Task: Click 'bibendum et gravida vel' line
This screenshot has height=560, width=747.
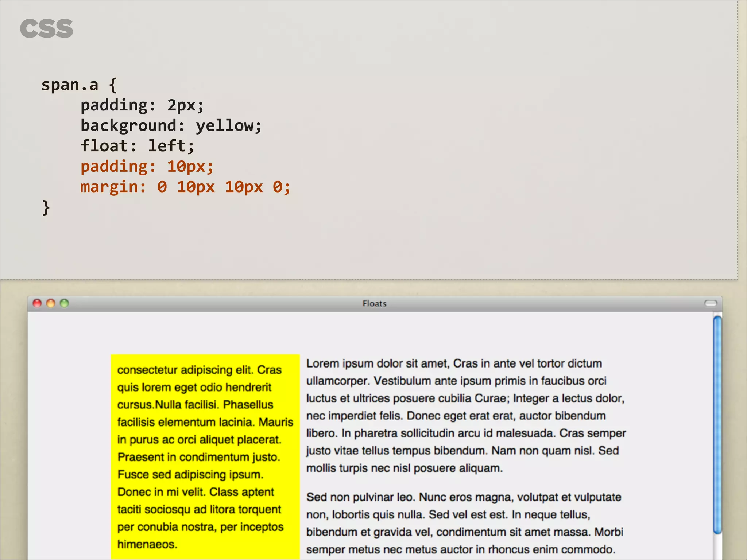Action: [465, 532]
